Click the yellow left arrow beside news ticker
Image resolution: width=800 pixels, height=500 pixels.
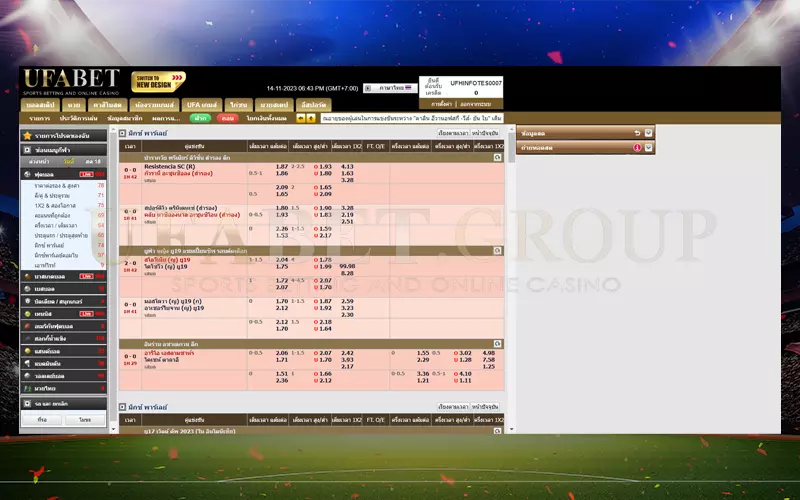coord(301,118)
